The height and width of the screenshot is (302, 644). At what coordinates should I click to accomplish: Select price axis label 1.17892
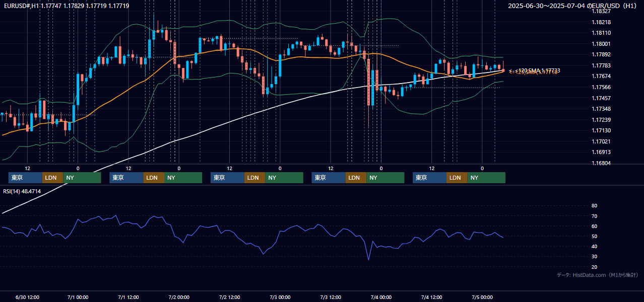[x=601, y=54]
